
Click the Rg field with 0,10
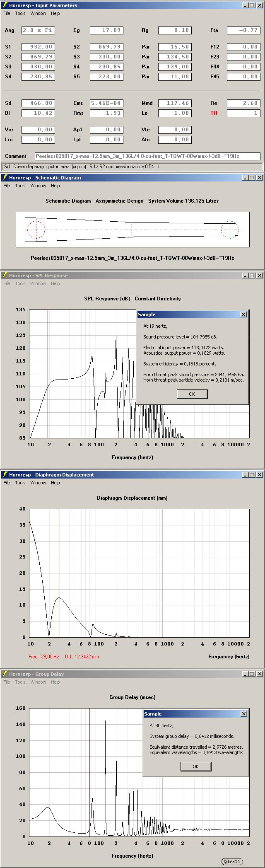pyautogui.click(x=175, y=30)
